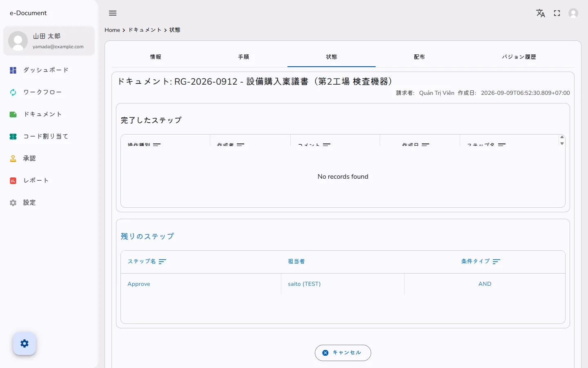Click the sort icon in the third completed-steps column
588x368 pixels.
point(327,144)
